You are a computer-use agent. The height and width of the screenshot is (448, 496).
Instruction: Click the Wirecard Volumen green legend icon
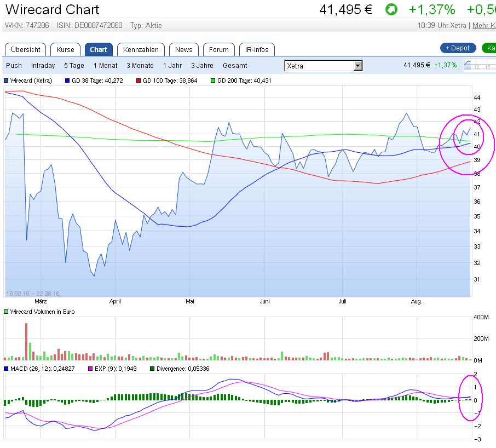coord(5,312)
